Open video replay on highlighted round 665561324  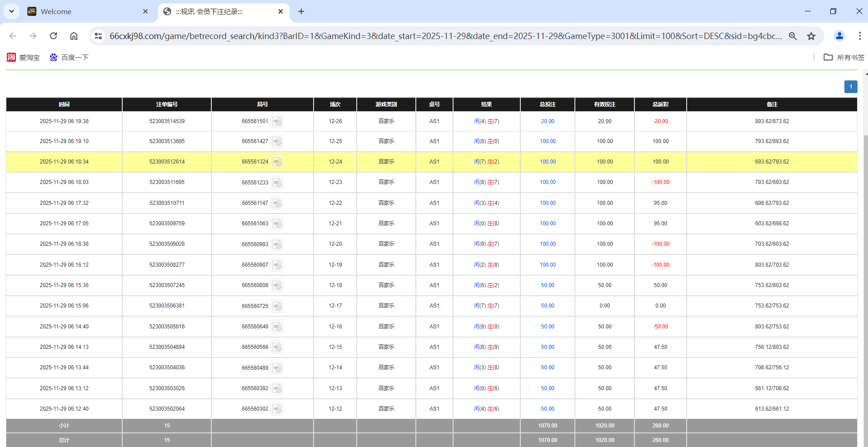pyautogui.click(x=277, y=162)
